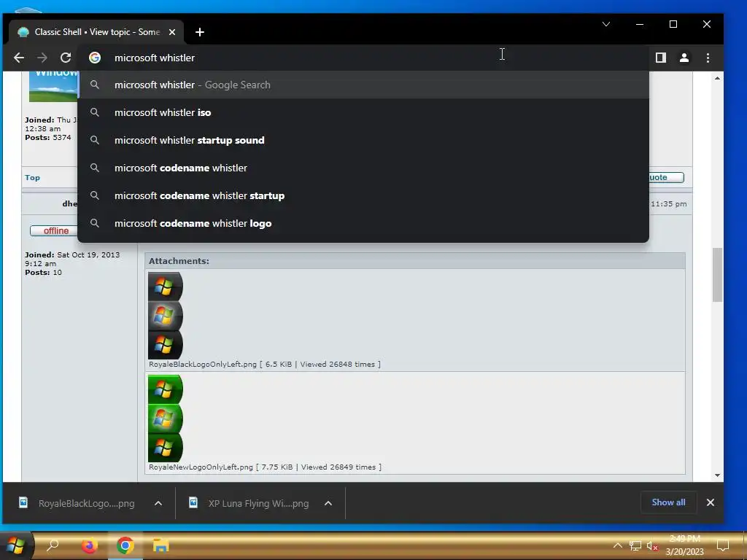The width and height of the screenshot is (747, 560).
Task: Click the Attachments: header text
Action: pos(179,261)
